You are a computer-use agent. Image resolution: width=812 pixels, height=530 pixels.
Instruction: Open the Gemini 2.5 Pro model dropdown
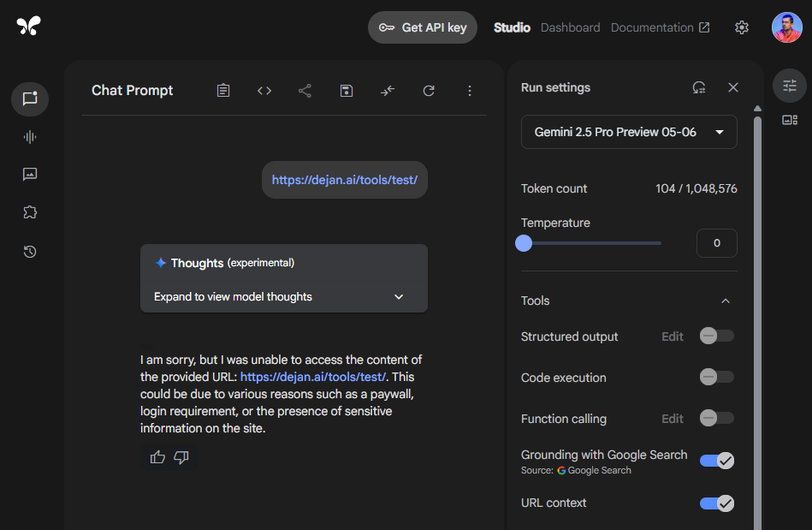pyautogui.click(x=629, y=132)
